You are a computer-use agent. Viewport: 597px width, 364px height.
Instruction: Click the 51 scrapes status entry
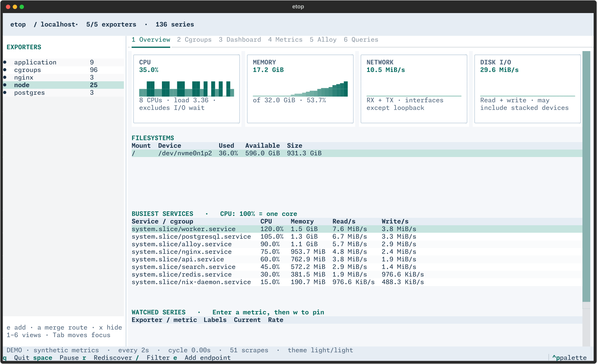(249, 350)
